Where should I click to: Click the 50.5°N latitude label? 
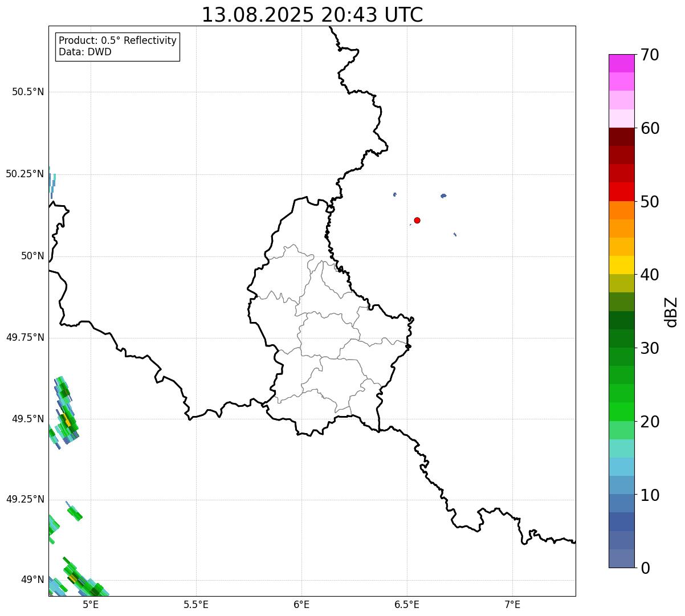(x=28, y=92)
